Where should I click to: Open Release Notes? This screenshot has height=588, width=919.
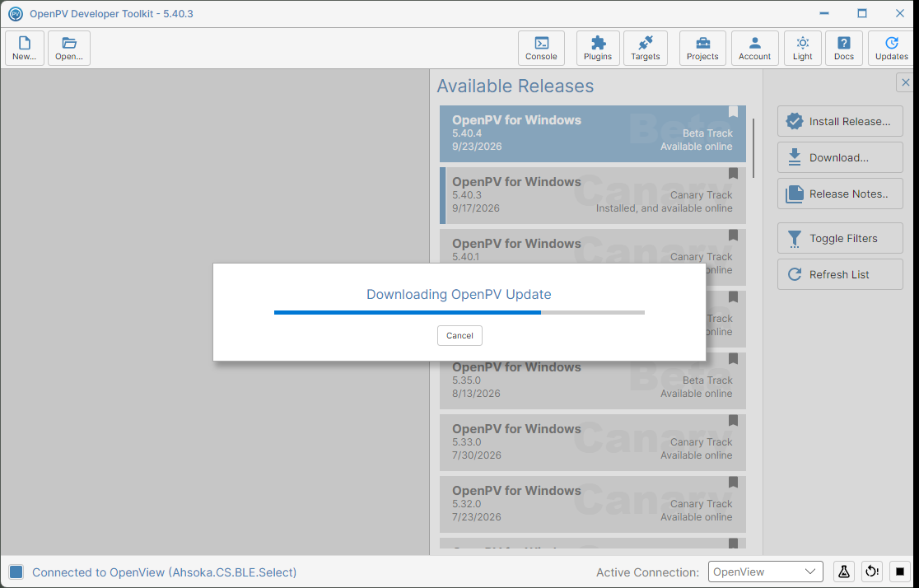840,194
